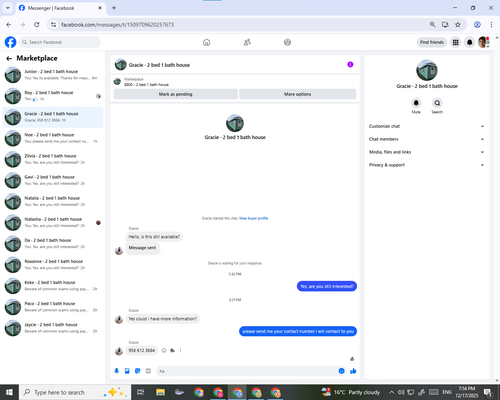Image resolution: width=500 pixels, height=400 pixels.
Task: Open Junior's 2 bed 1 bath house chat
Action: pos(53,75)
